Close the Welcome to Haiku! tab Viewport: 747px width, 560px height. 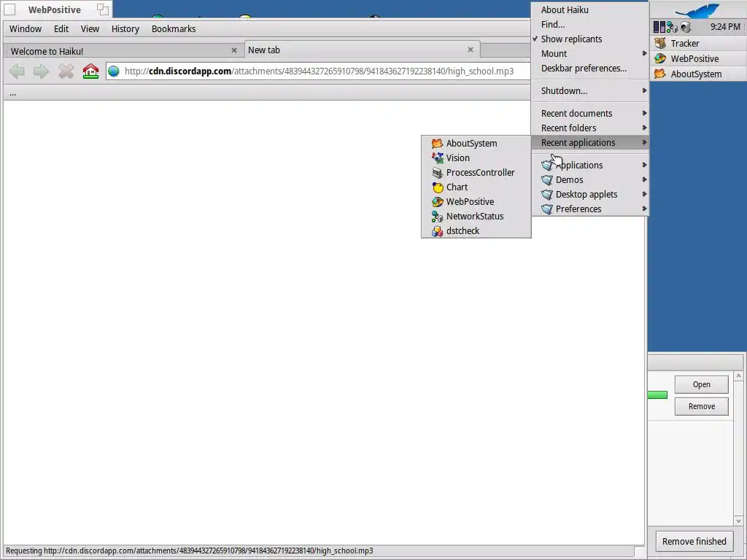234,50
